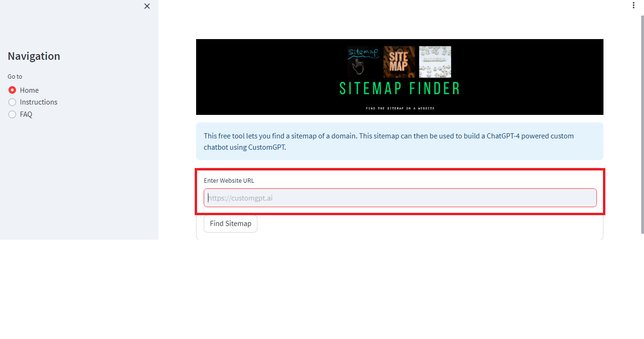644x339 pixels.
Task: Click the Navigation sidebar heading
Action: point(34,56)
